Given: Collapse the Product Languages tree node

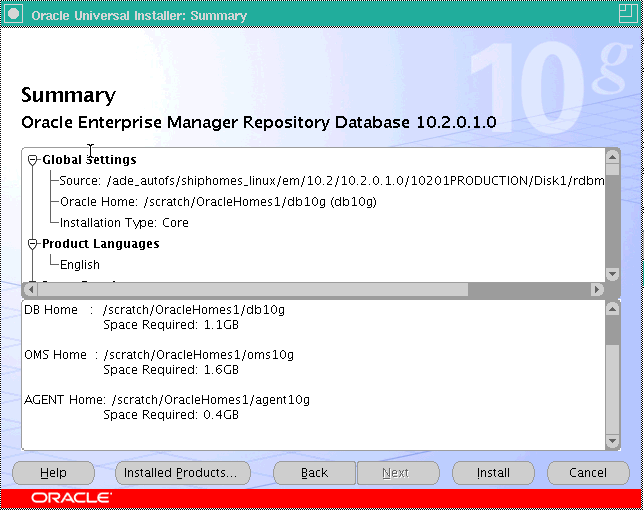Looking at the screenshot, I should click(x=32, y=244).
